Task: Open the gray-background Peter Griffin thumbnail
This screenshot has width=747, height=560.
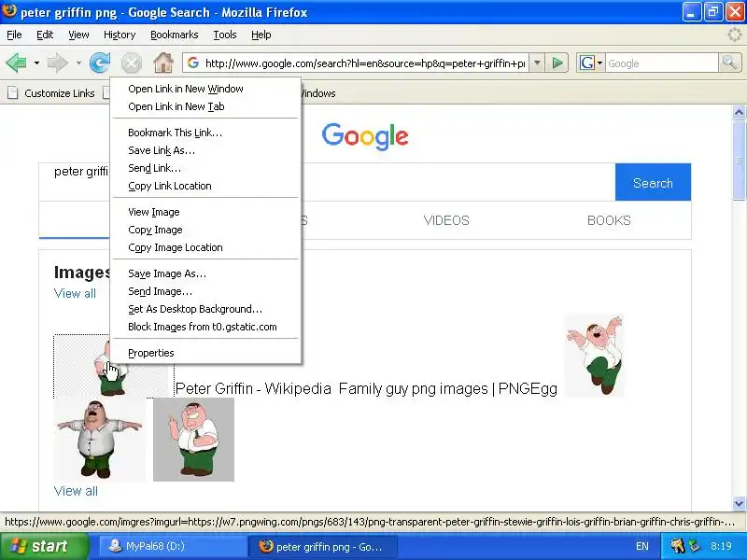Action: [x=193, y=440]
